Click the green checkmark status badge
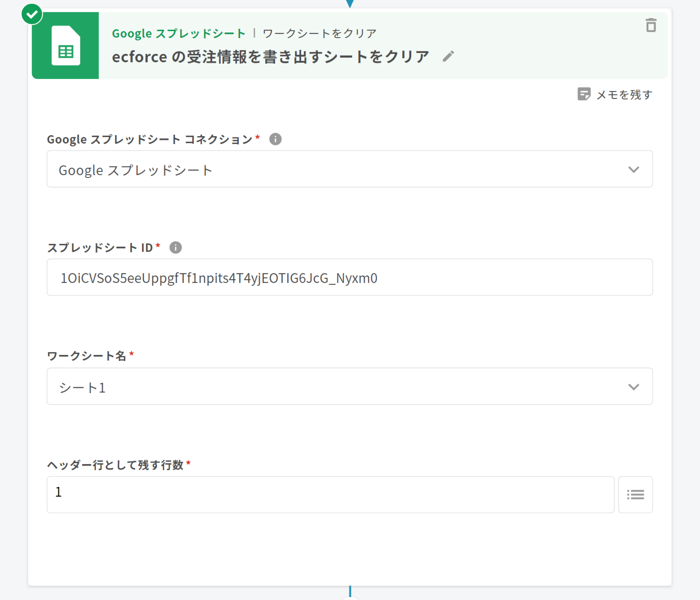Viewport: 700px width, 600px height. coord(32,14)
